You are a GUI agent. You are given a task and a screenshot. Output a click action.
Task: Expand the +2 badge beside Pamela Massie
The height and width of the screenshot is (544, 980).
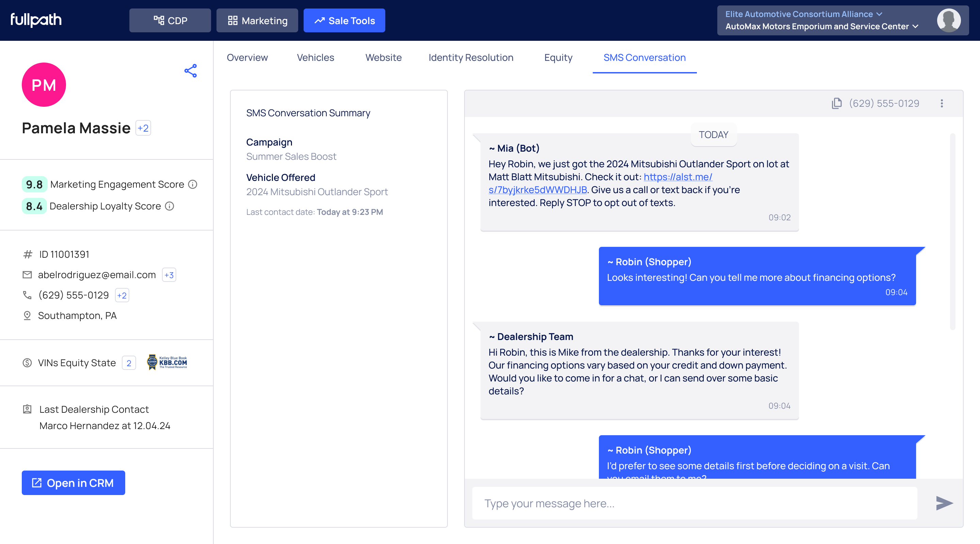point(143,128)
